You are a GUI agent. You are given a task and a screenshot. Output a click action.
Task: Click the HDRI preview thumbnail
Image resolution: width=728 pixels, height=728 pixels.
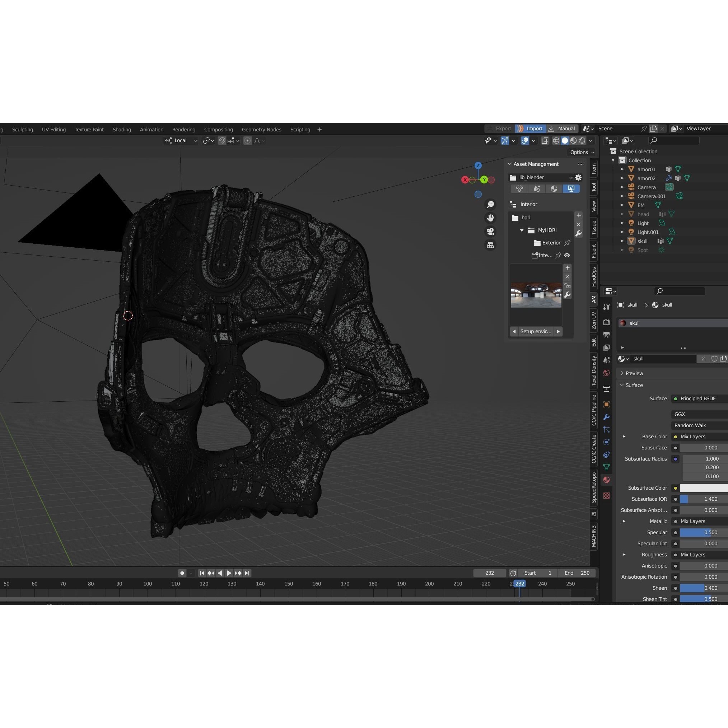pos(536,295)
